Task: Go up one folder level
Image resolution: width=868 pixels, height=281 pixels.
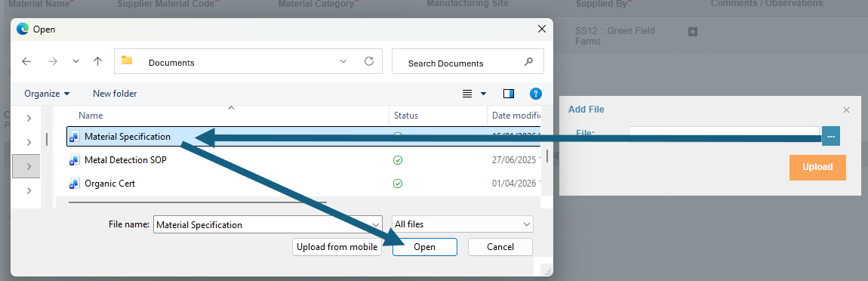Action: pyautogui.click(x=98, y=61)
